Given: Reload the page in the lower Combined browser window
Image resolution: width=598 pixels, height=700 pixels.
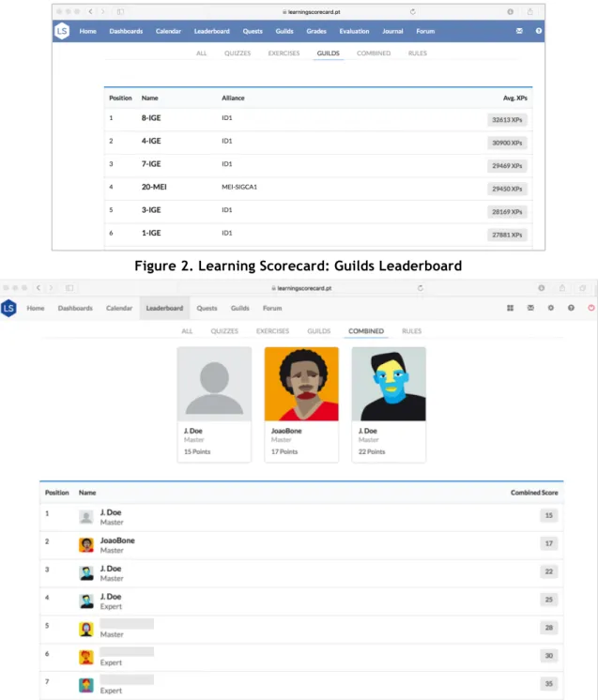Looking at the screenshot, I should point(421,288).
